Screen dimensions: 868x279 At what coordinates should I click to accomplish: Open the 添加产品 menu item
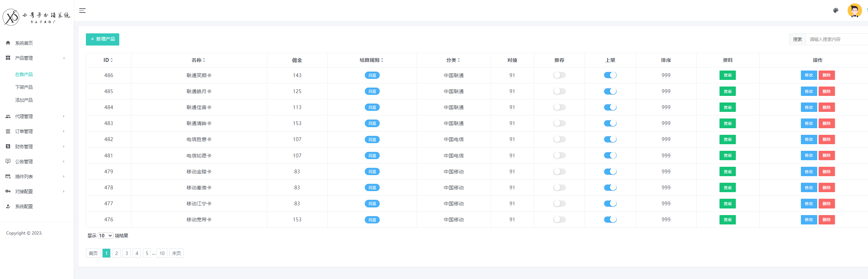click(24, 100)
